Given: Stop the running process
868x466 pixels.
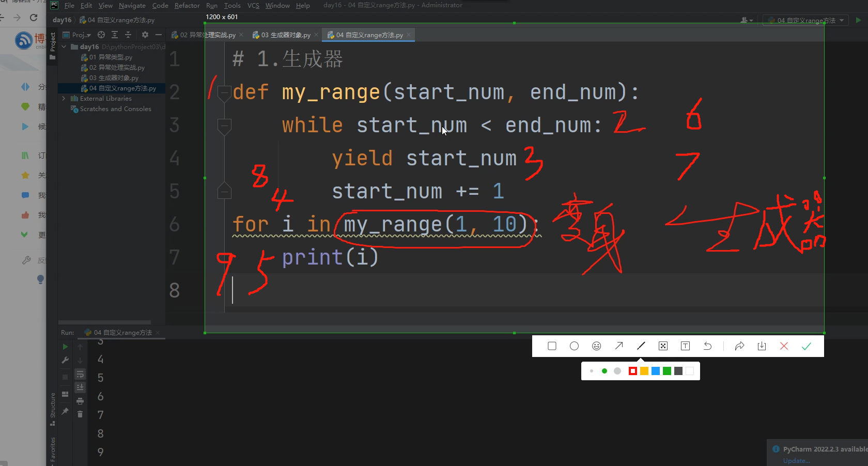Looking at the screenshot, I should click(x=65, y=377).
